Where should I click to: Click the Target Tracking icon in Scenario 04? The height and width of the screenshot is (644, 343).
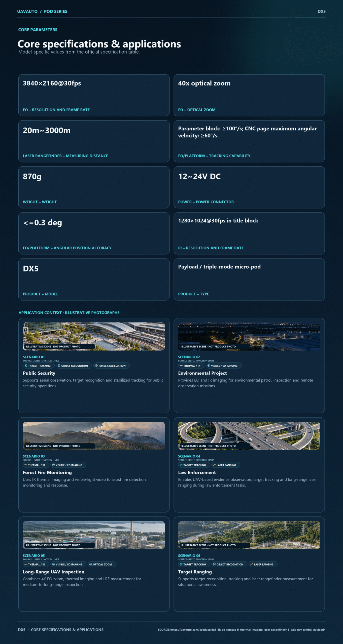coord(181,465)
